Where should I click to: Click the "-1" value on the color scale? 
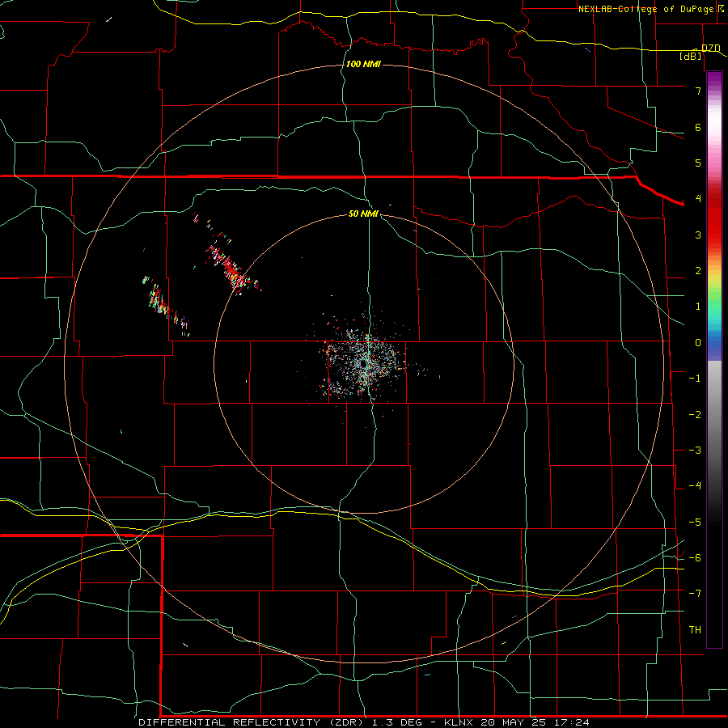tap(695, 379)
